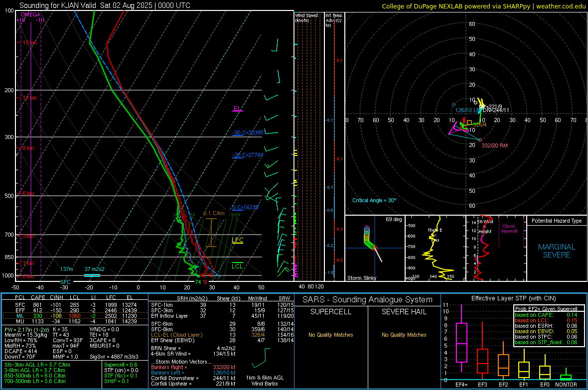Click the green LCL label on the skew-T

[237, 266]
